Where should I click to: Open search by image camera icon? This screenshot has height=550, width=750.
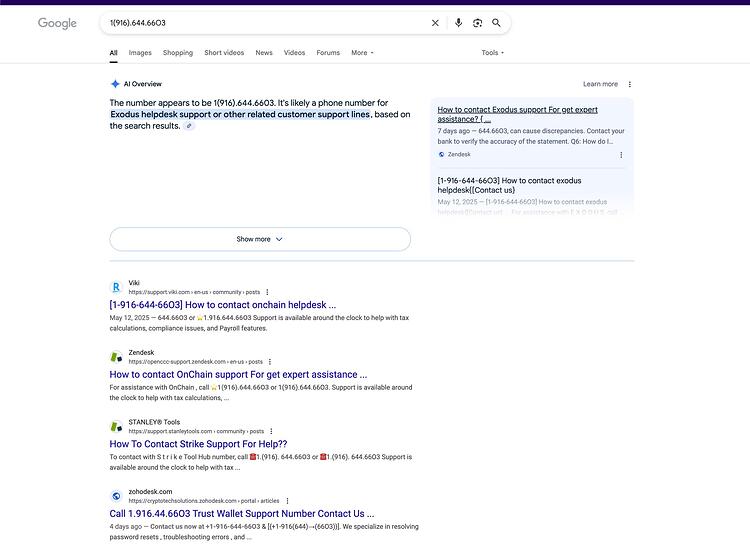tap(477, 23)
